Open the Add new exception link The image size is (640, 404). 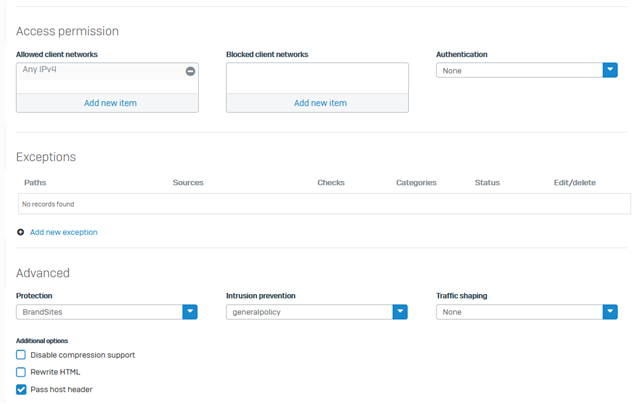tap(64, 232)
